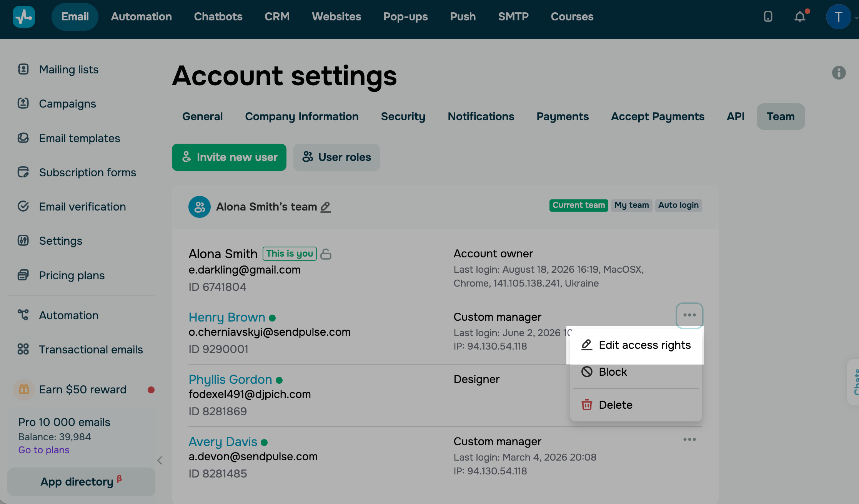Click the Pricing plans sidebar icon
The height and width of the screenshot is (504, 859).
point(23,275)
